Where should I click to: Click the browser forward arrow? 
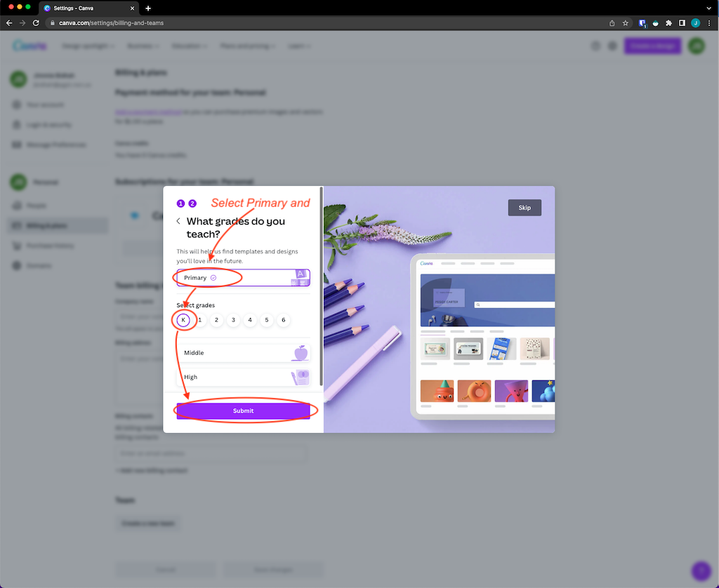(22, 23)
